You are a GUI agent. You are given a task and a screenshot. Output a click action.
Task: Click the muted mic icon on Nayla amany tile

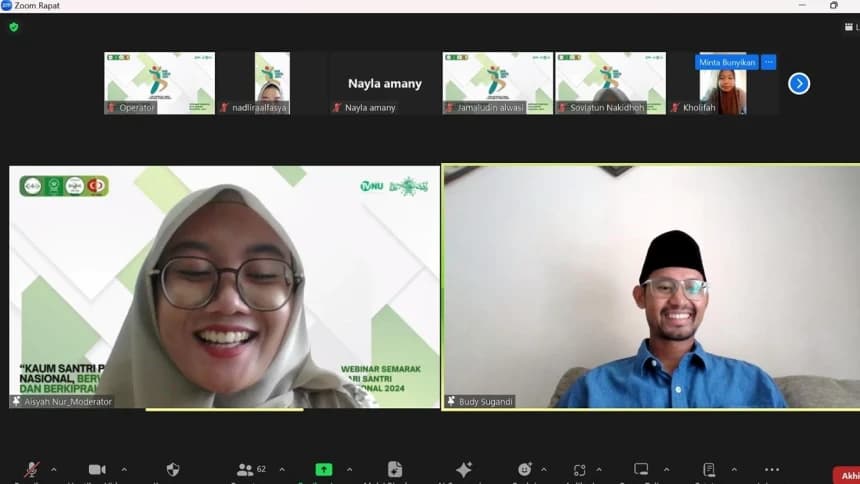tap(337, 108)
